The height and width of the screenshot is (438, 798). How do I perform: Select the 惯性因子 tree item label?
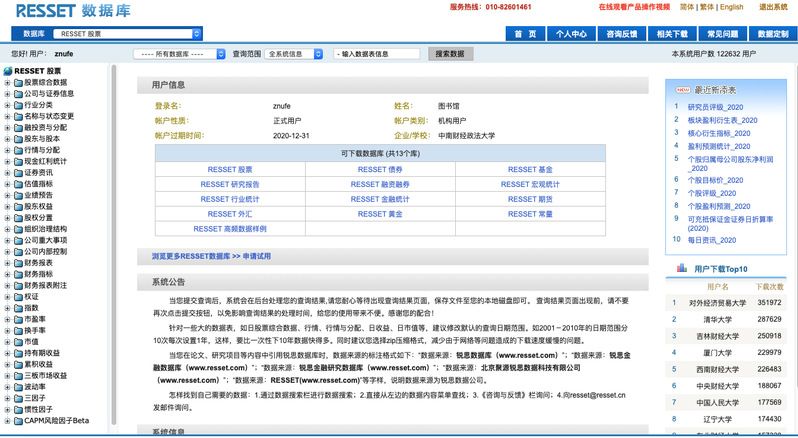pyautogui.click(x=38, y=410)
